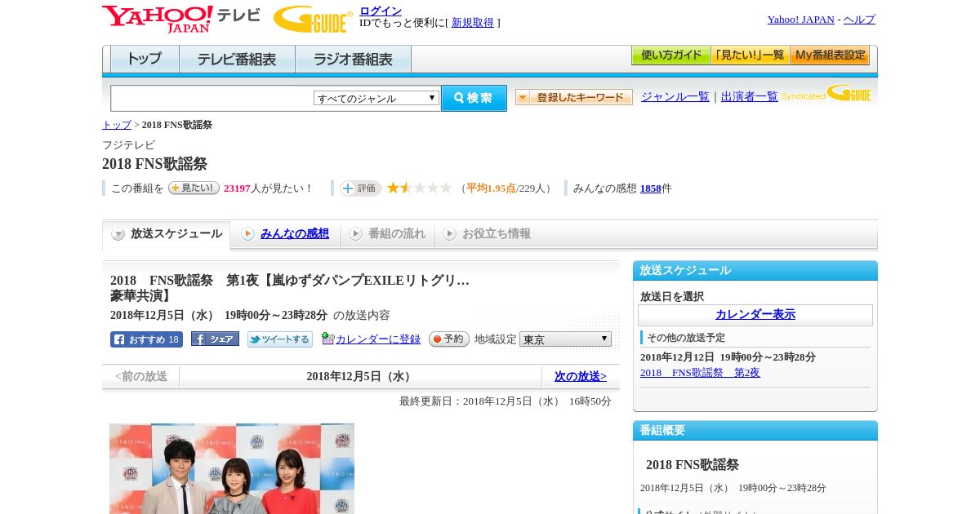This screenshot has height=514, width=980.
Task: Click the 検索 search button
Action: tap(474, 98)
